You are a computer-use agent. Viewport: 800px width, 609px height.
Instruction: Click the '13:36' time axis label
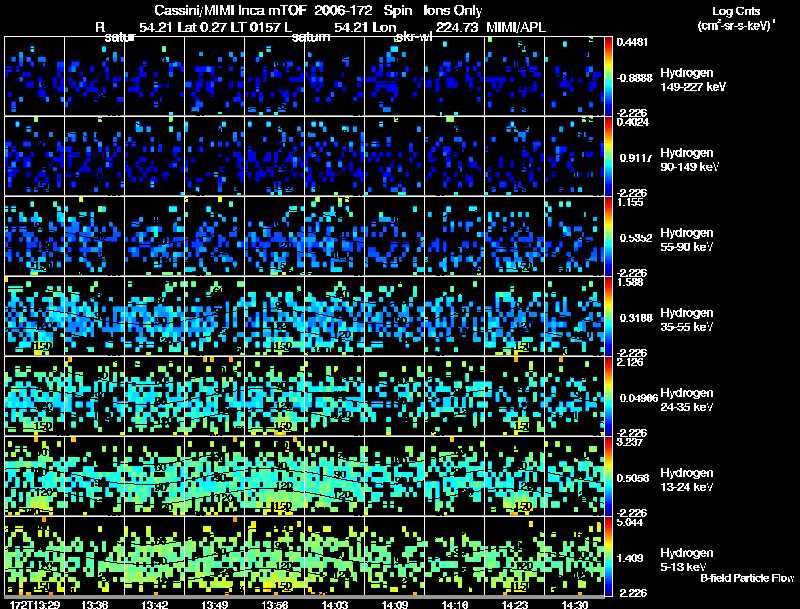coord(94,604)
